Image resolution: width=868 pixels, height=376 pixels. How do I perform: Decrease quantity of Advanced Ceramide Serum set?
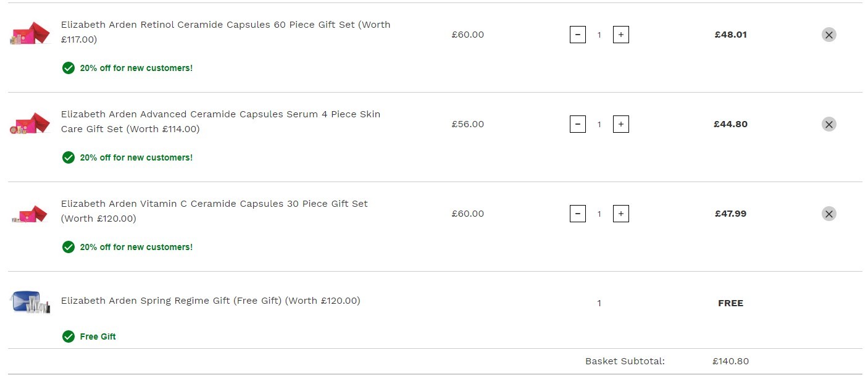578,124
